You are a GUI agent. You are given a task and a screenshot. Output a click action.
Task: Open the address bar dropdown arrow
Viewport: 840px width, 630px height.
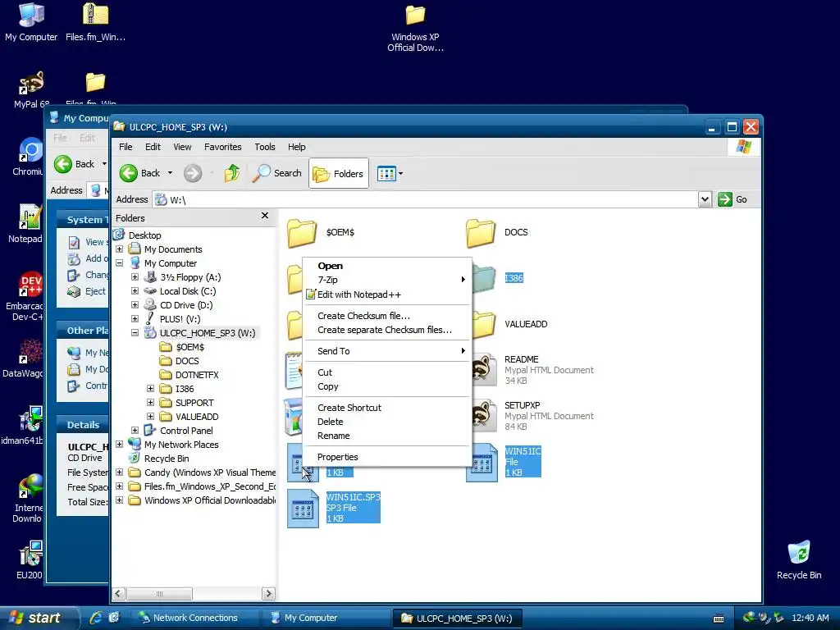pyautogui.click(x=705, y=199)
